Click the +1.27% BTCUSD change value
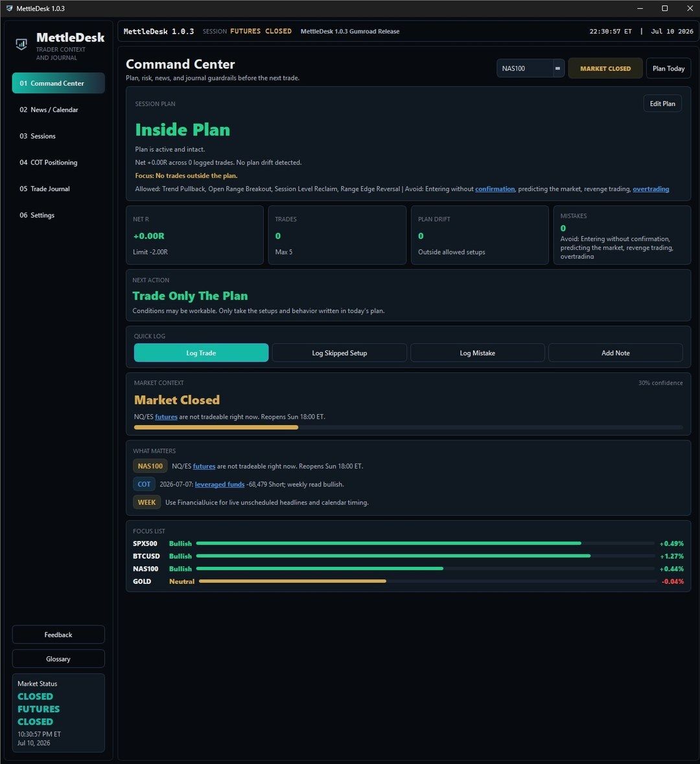 click(671, 556)
